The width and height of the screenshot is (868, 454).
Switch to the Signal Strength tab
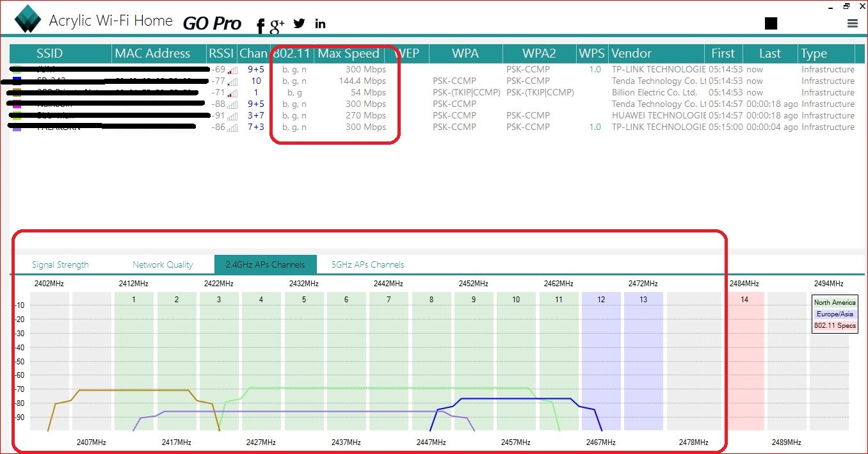pyautogui.click(x=60, y=264)
